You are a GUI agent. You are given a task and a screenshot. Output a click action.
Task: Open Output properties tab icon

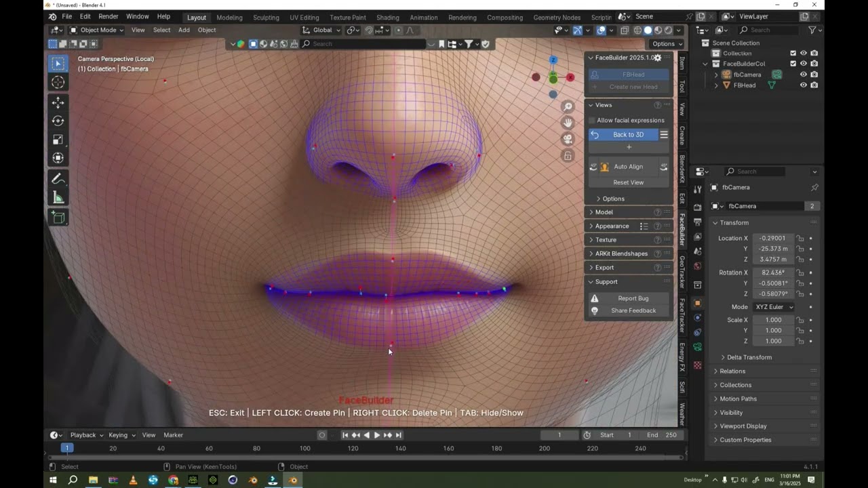click(x=697, y=222)
